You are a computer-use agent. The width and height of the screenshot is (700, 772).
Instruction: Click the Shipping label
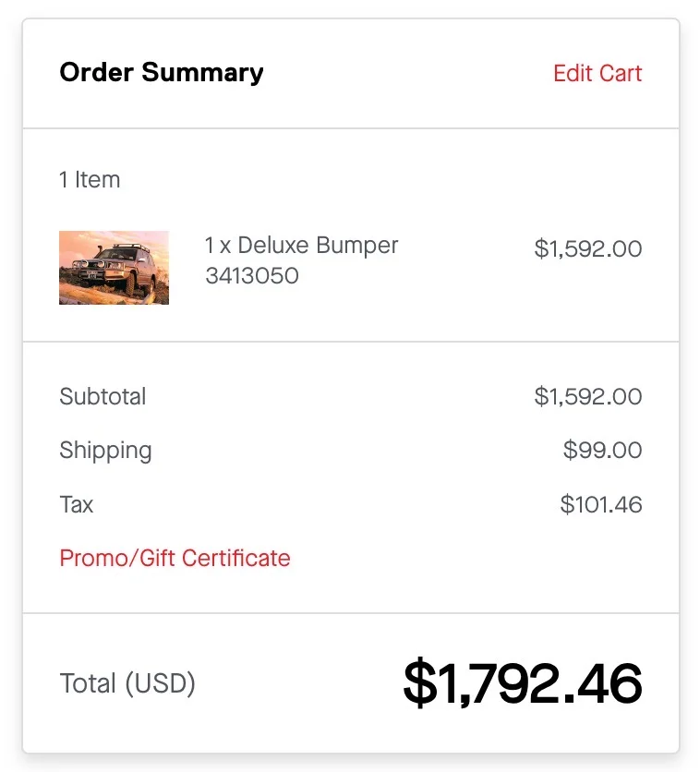[x=105, y=451]
